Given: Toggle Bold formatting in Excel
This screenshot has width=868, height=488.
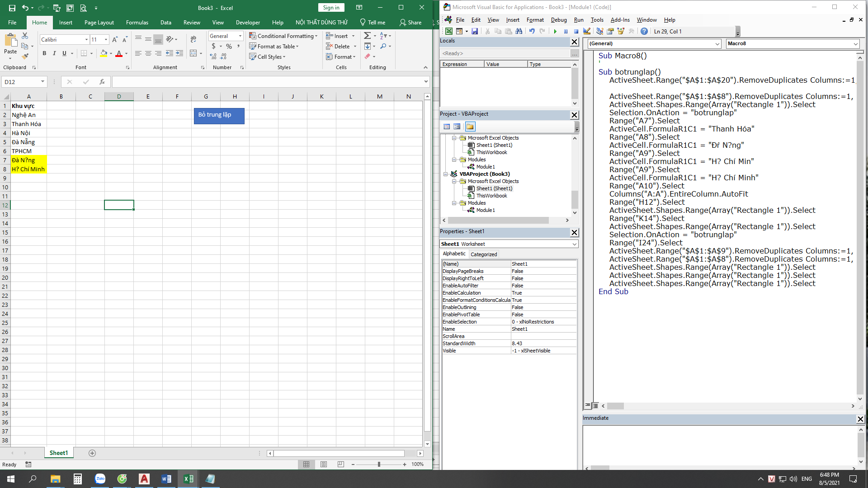Looking at the screenshot, I should (44, 53).
